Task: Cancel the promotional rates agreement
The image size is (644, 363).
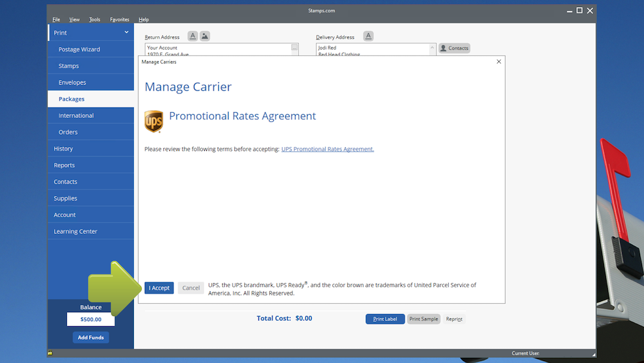Action: 191,288
